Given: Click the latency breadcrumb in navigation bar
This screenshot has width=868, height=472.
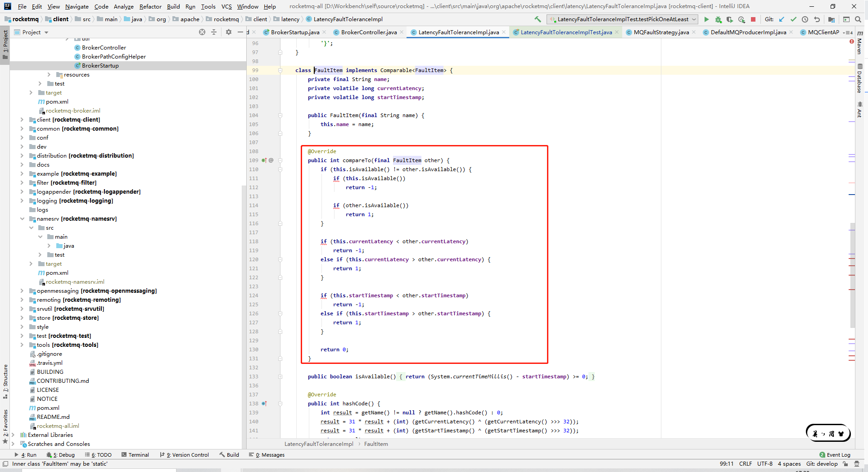Looking at the screenshot, I should [x=290, y=19].
